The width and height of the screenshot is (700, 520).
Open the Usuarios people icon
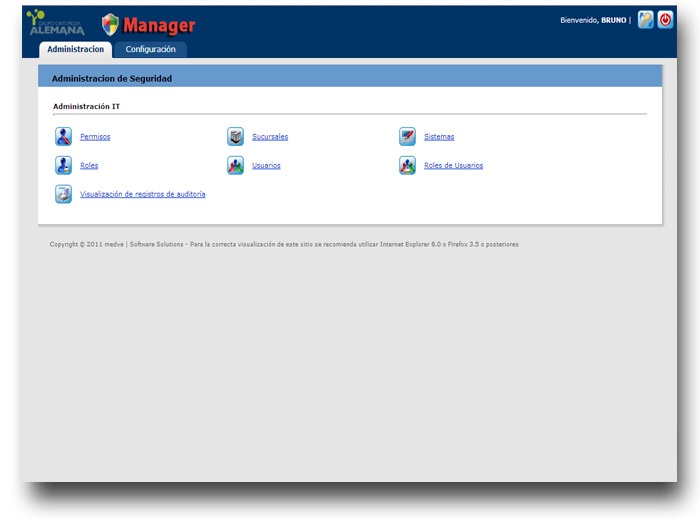click(235, 166)
